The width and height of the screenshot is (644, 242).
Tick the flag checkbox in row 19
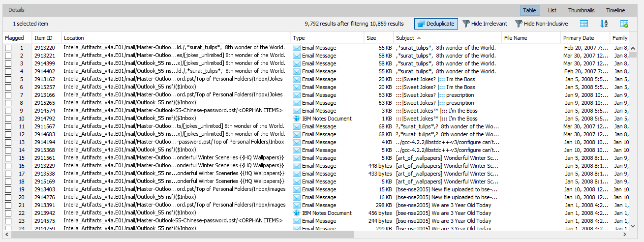point(8,189)
